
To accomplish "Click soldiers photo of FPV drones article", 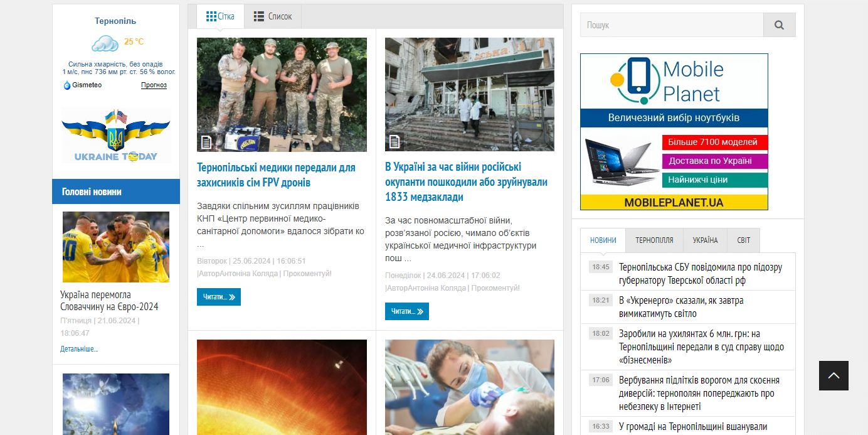I will 282,95.
